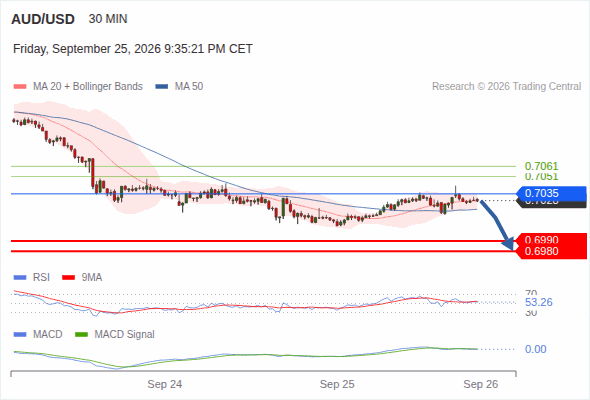Image resolution: width=590 pixels, height=400 pixels.
Task: Click the blue downward forecast arrow
Action: tap(497, 225)
